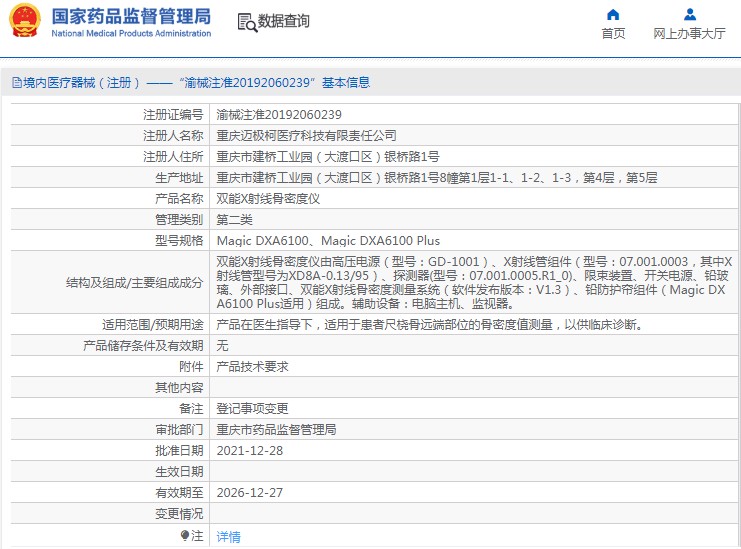Select 重庆迈极柯医疗科技有限责任公司 registrant name
This screenshot has height=549, width=741.
[x=306, y=136]
